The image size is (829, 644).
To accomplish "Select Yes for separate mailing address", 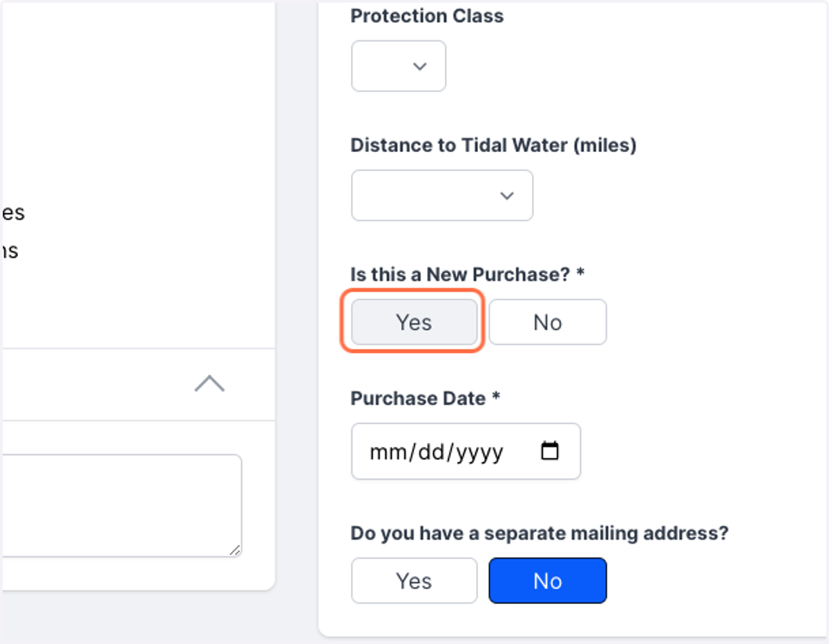I will coord(414,580).
